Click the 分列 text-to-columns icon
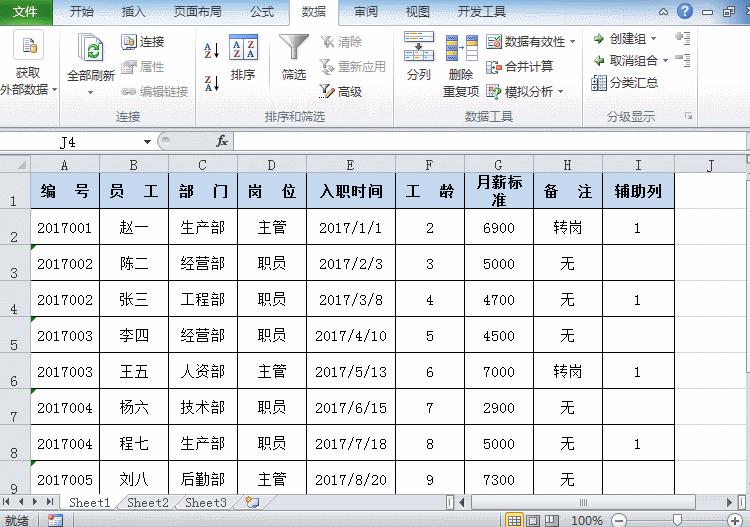This screenshot has height=527, width=750. [x=419, y=46]
